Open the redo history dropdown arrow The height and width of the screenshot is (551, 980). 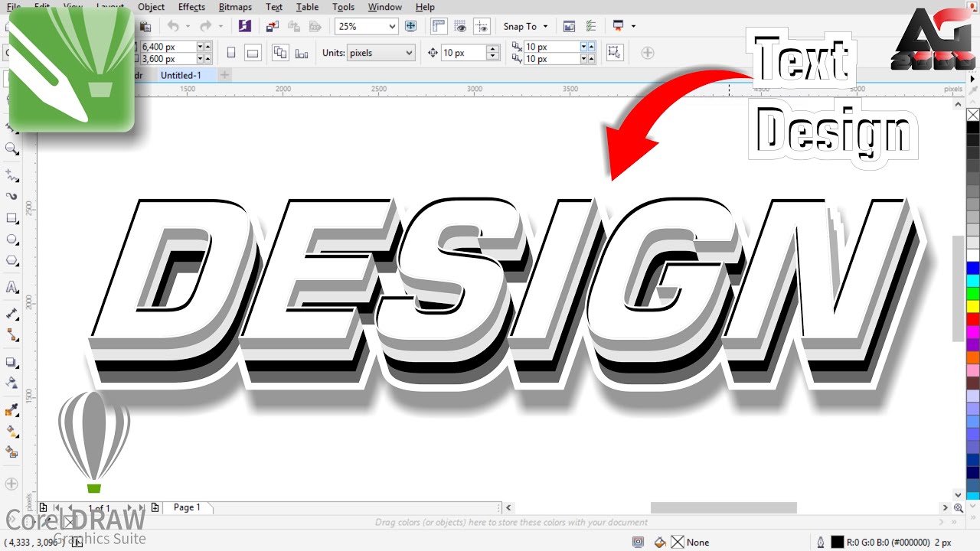(220, 26)
